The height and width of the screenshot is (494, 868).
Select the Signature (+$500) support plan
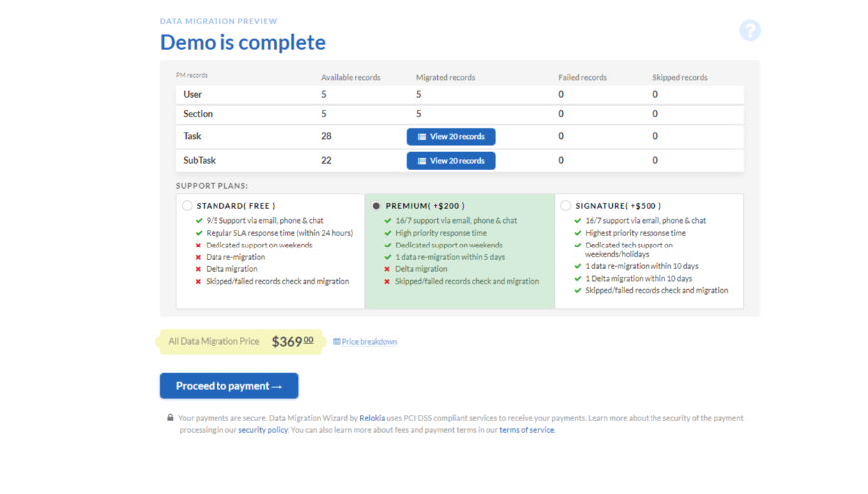tap(566, 206)
